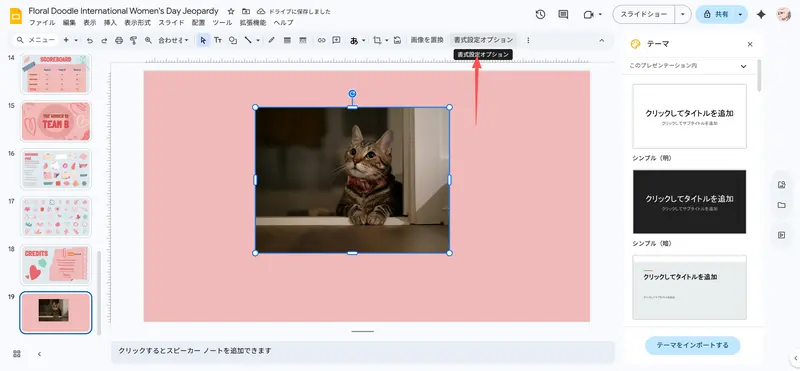This screenshot has height=371, width=800.
Task: Close the テーマ side panel
Action: pos(750,44)
